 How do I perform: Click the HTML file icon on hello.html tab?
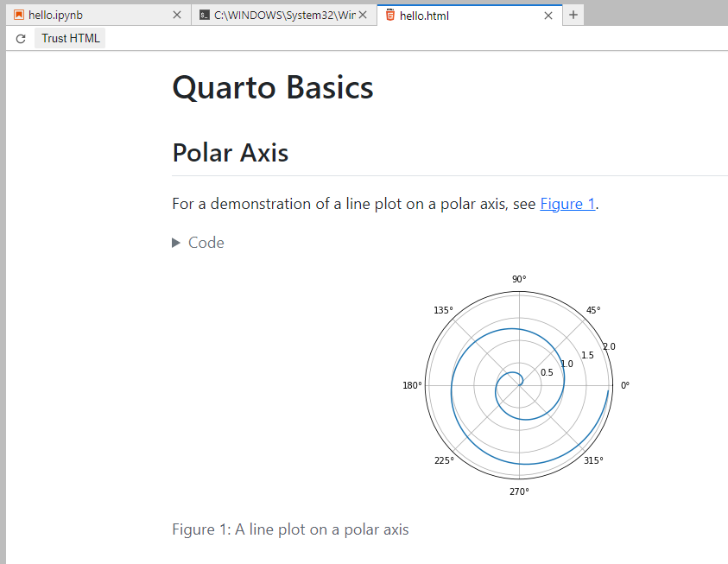[390, 15]
